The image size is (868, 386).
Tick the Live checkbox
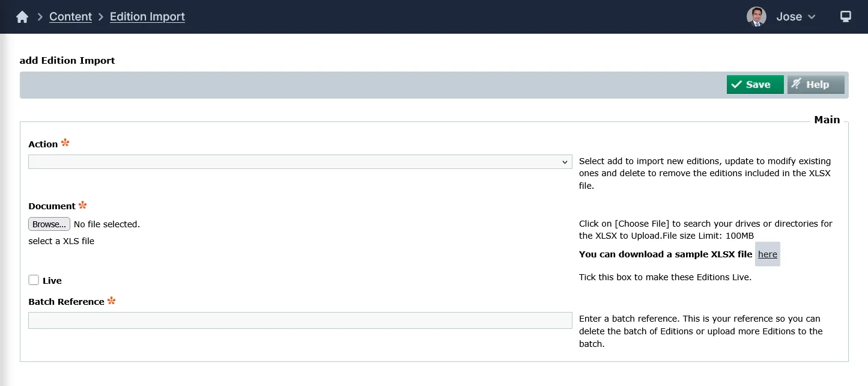tap(34, 280)
